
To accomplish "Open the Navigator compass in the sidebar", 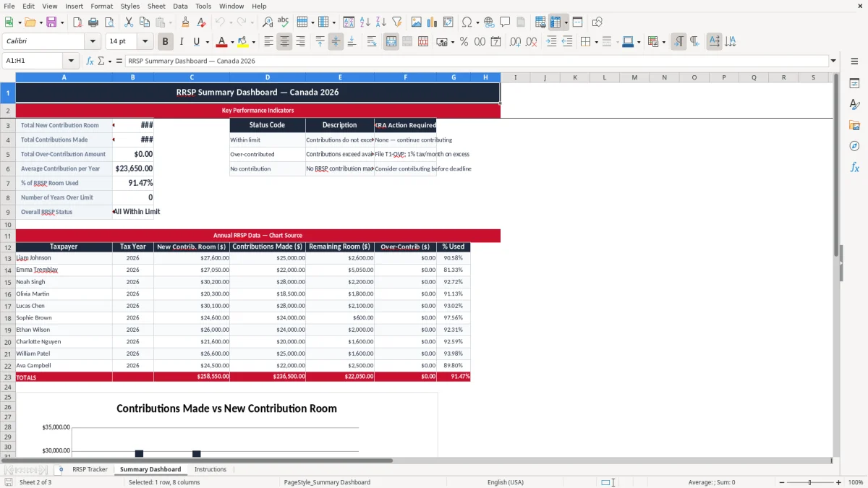I will point(854,146).
